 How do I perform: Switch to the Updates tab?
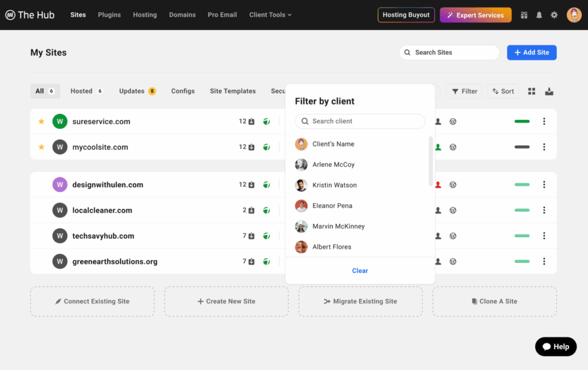[x=137, y=91]
